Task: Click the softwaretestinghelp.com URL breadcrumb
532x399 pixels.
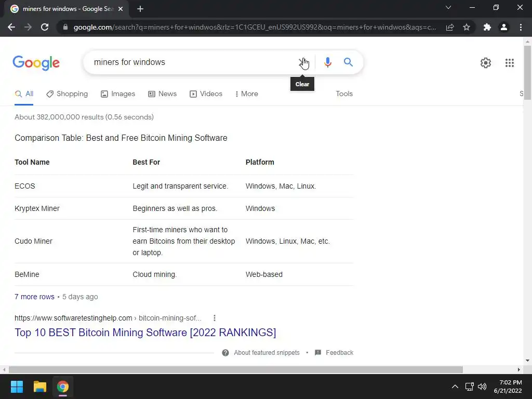Action: (108, 318)
